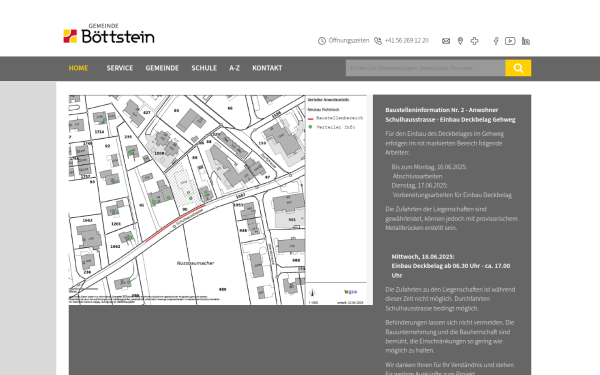Screen dimensions: 600x375
Task: Click the clock icon beside Öffnungszeiten
Action: [x=322, y=41]
